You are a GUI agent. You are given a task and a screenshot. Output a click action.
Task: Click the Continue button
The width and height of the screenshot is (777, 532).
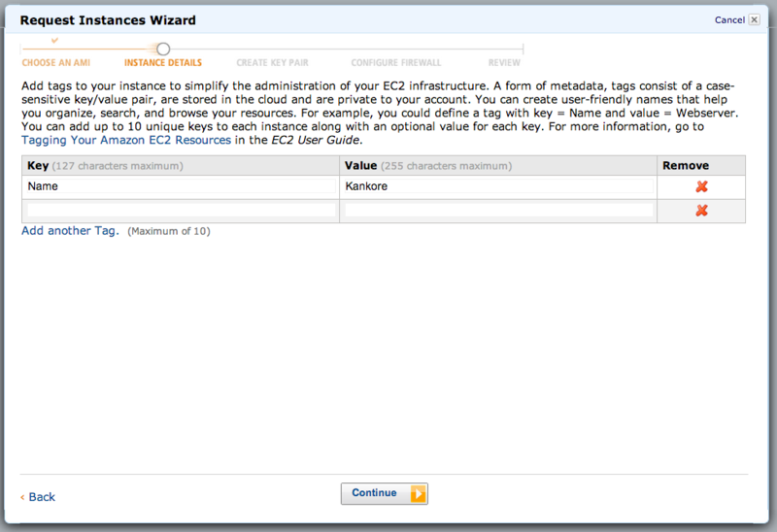384,493
